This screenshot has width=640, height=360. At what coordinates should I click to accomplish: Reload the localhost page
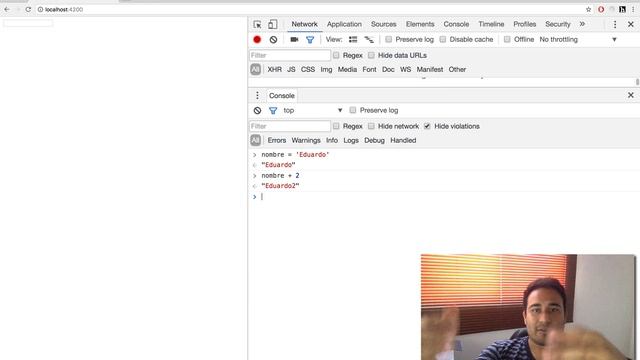(x=28, y=9)
